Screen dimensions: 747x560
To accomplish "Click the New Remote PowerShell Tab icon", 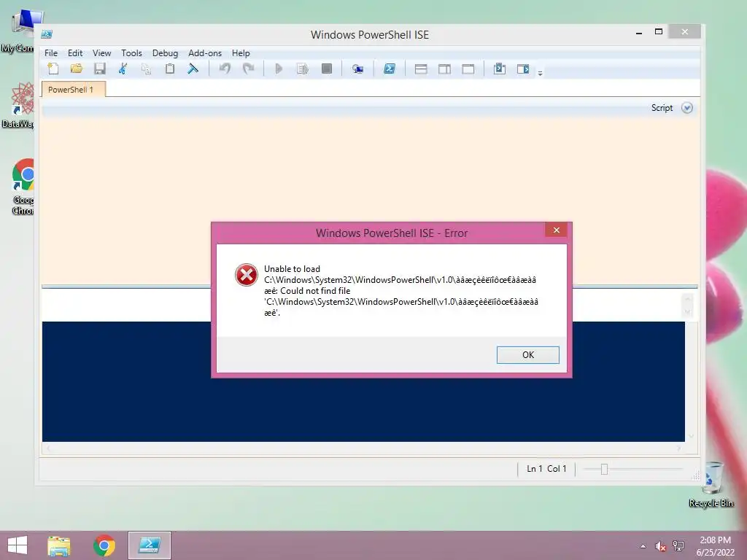I will (x=357, y=69).
